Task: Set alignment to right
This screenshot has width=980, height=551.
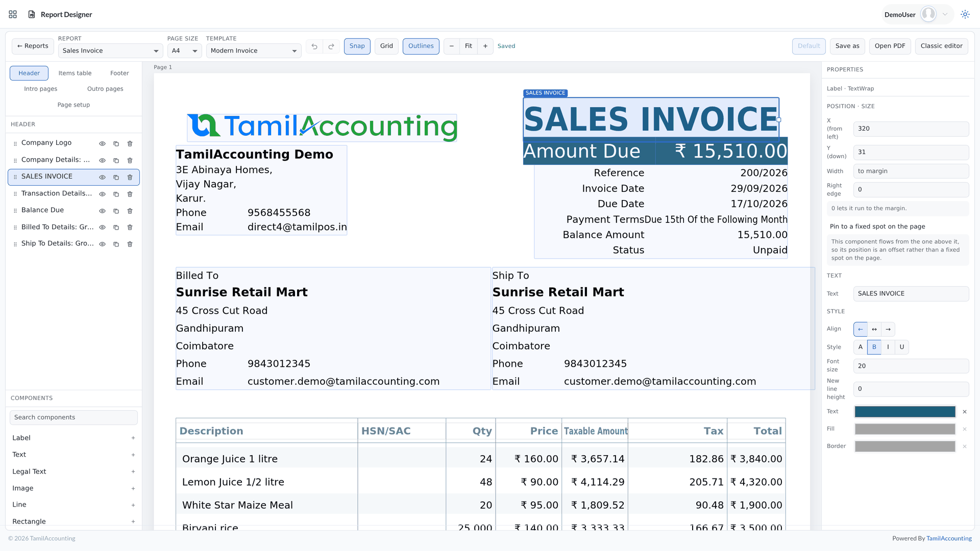Action: point(888,330)
